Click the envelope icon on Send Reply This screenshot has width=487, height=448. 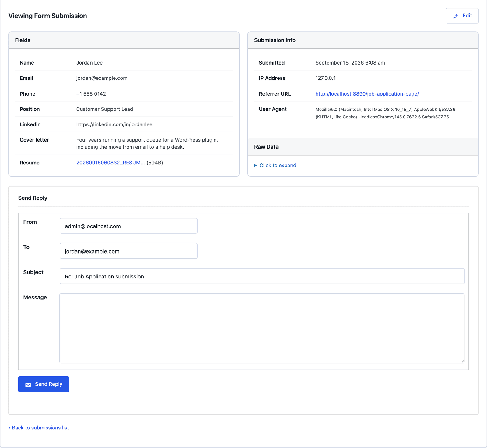click(x=28, y=385)
